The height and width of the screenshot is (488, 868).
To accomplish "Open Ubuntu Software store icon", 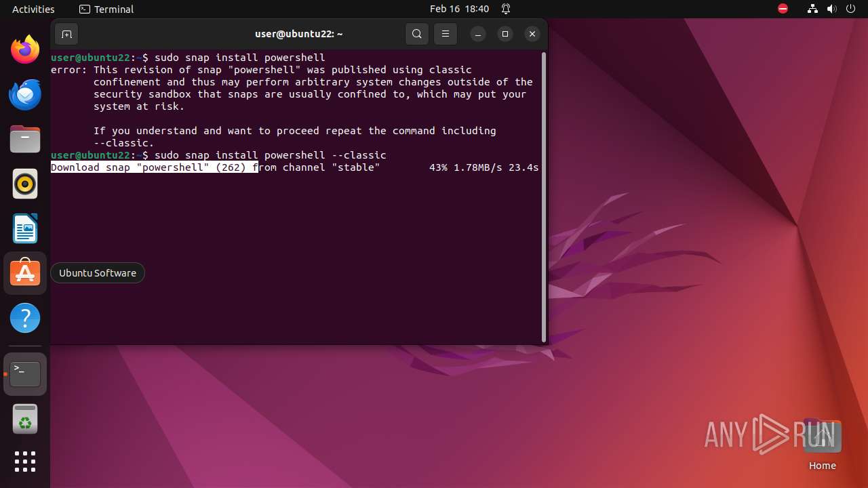I will point(25,273).
